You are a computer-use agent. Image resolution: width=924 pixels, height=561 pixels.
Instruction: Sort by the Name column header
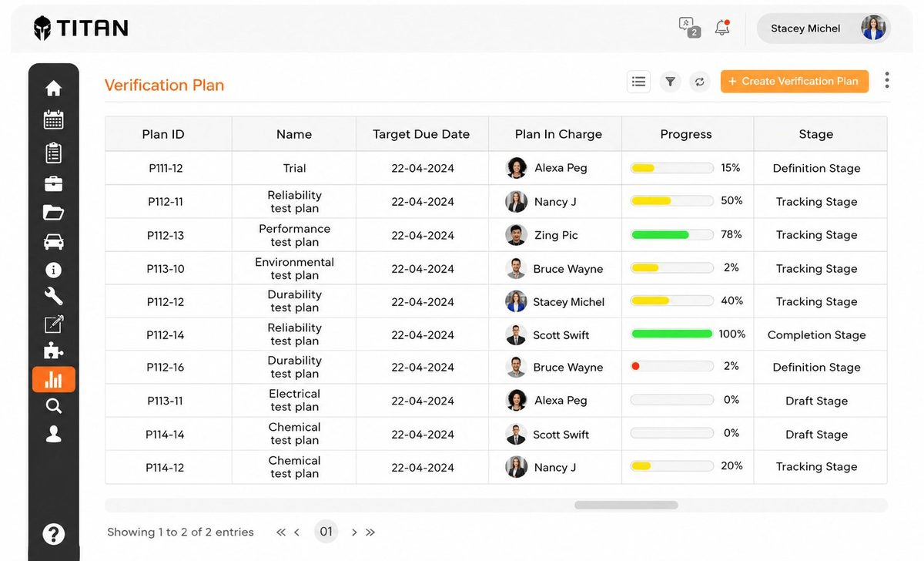(294, 134)
